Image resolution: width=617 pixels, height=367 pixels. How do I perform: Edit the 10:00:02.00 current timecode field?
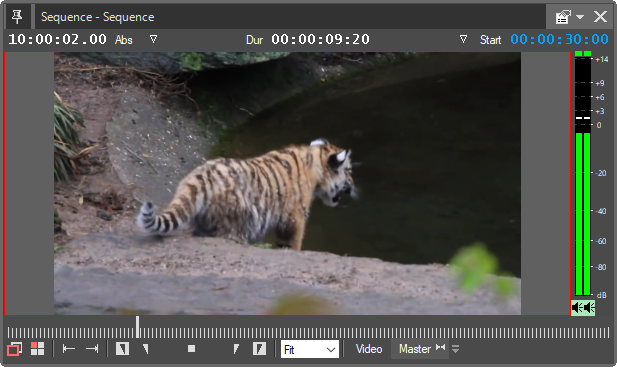[57, 39]
